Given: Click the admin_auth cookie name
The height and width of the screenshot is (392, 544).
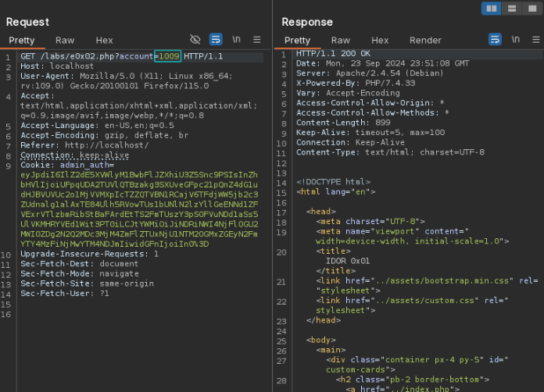Looking at the screenshot, I should click(84, 165).
